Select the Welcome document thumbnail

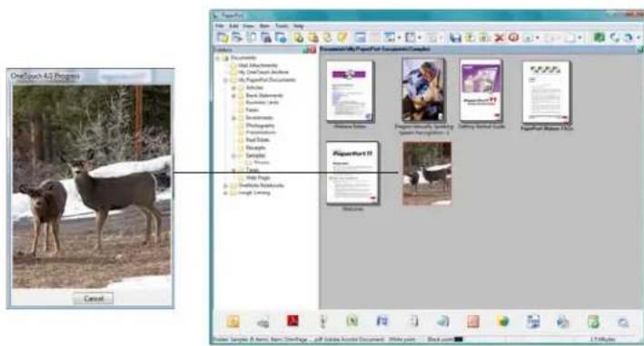pos(352,173)
